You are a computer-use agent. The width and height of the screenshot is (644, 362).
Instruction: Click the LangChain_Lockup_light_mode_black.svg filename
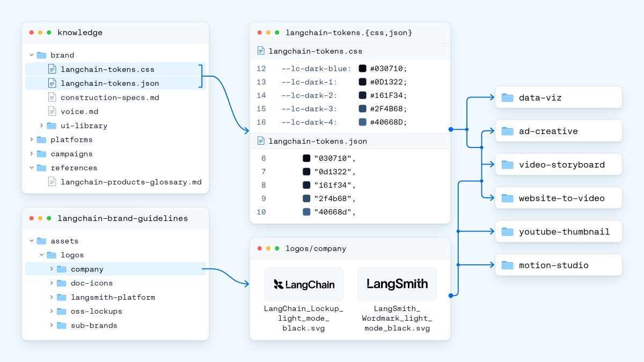point(304,319)
